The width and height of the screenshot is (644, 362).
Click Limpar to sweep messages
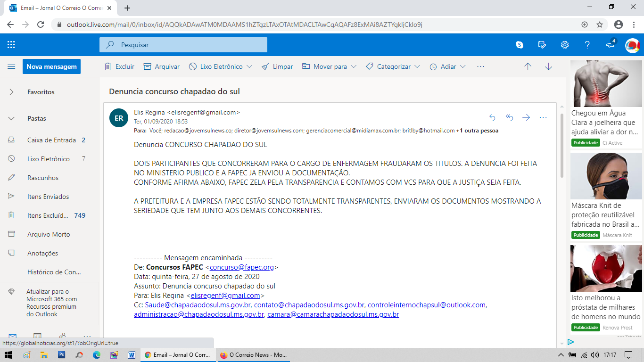click(277, 66)
